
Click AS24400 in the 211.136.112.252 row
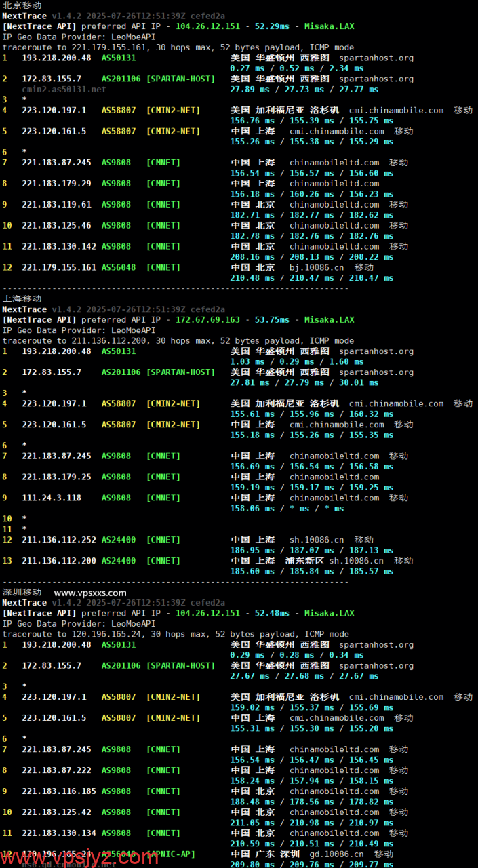pyautogui.click(x=119, y=540)
